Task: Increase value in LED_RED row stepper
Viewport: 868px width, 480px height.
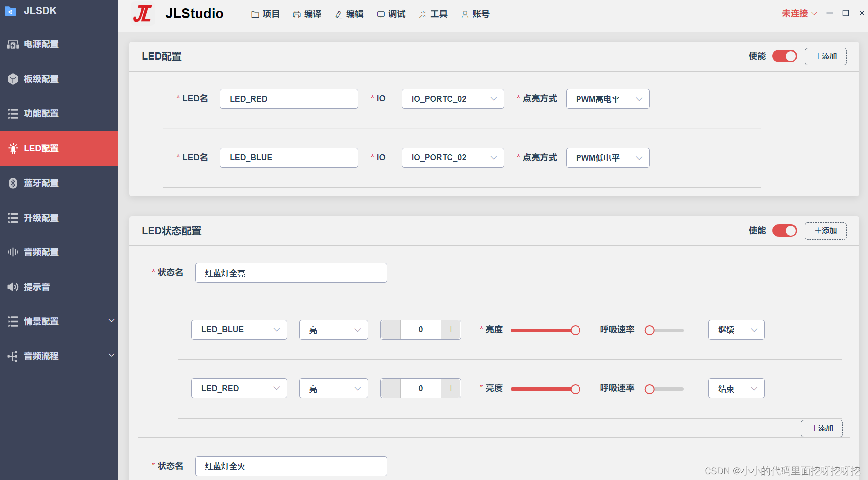Action: click(x=451, y=388)
